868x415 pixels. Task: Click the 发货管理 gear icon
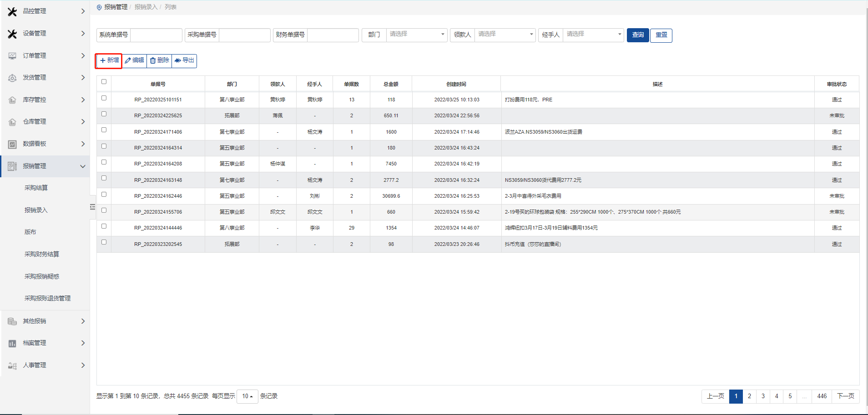[12, 78]
